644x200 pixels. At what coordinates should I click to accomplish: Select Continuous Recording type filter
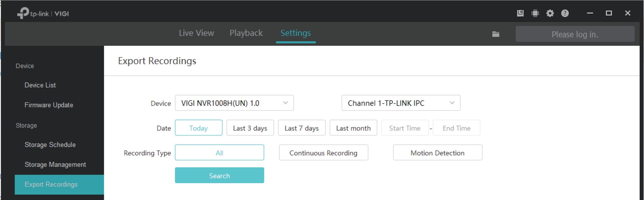coord(323,153)
